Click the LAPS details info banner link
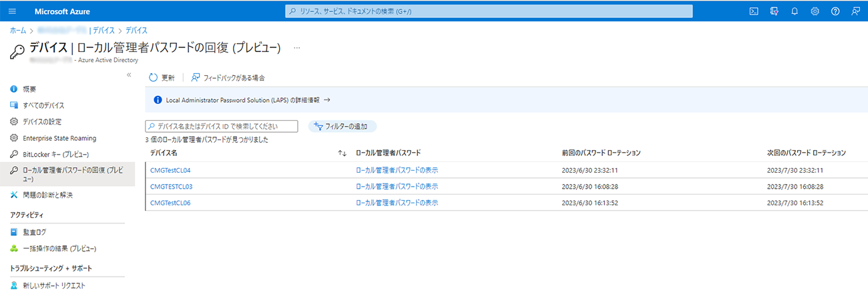This screenshot has height=306, width=868. click(248, 100)
